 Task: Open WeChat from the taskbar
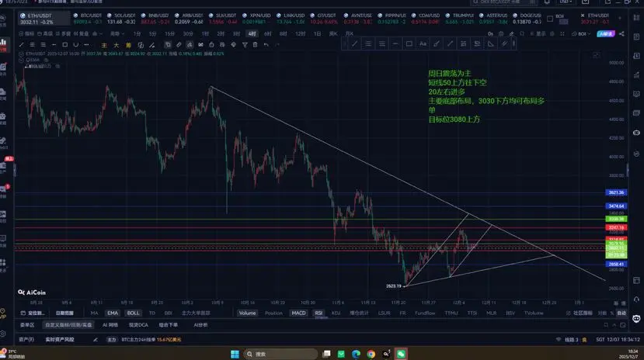pos(401,354)
